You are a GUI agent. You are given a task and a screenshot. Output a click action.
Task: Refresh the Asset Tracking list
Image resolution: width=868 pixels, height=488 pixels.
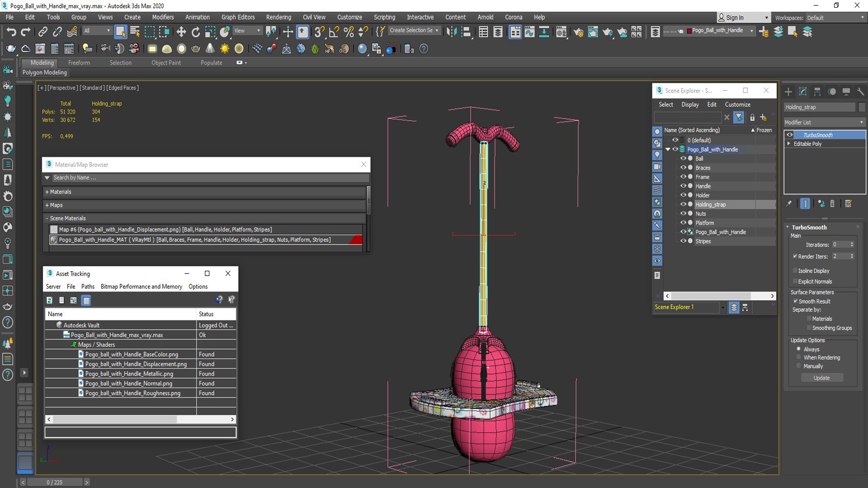[50, 300]
